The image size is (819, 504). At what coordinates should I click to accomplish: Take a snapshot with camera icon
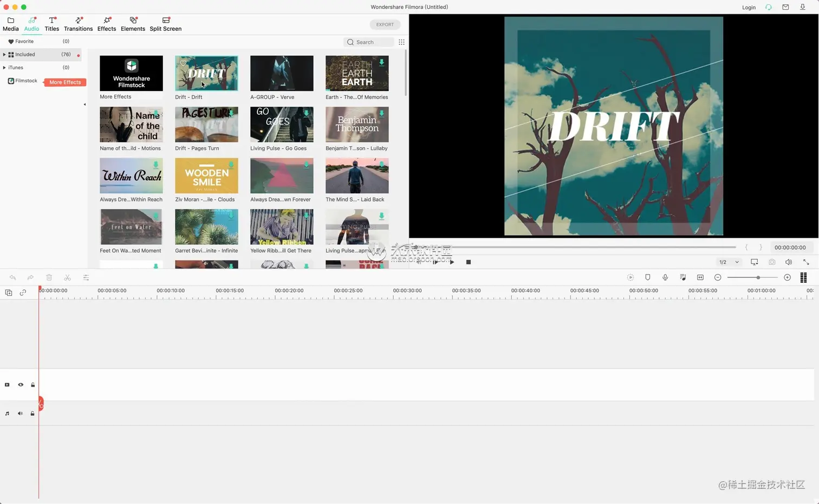tap(772, 262)
